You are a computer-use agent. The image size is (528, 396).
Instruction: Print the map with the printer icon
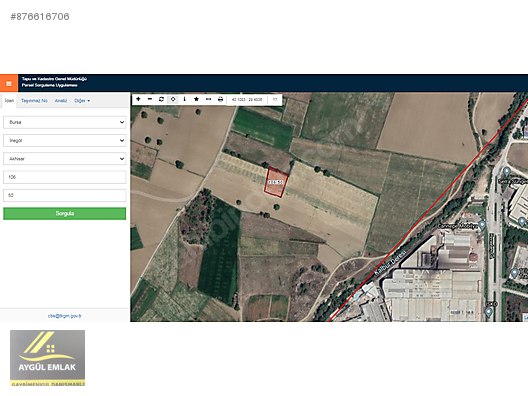point(220,99)
